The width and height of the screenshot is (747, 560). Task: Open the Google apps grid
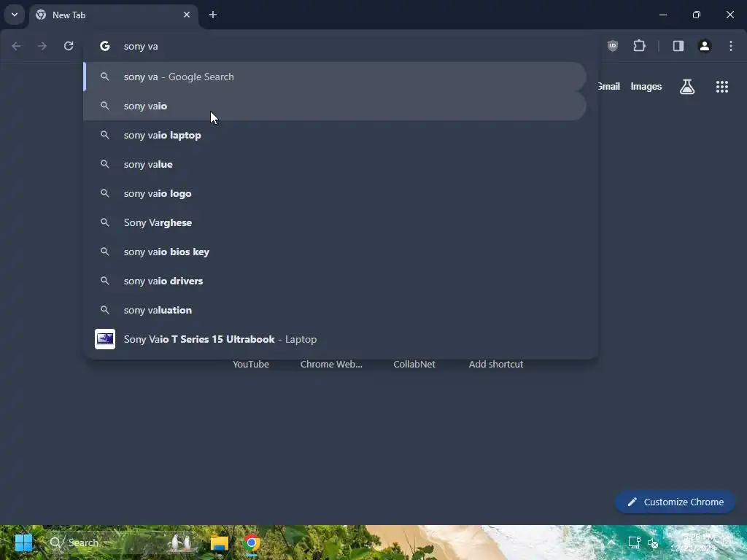coord(721,87)
